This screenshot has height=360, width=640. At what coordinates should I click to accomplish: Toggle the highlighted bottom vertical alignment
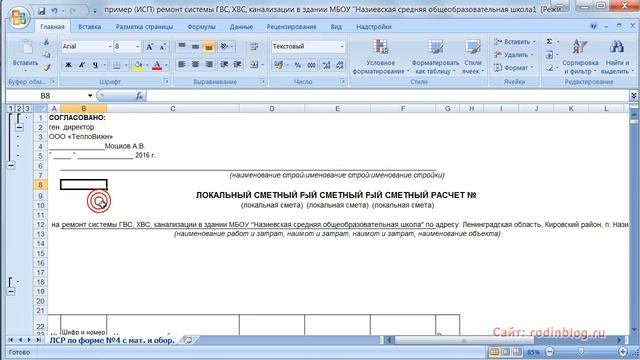tap(209, 47)
